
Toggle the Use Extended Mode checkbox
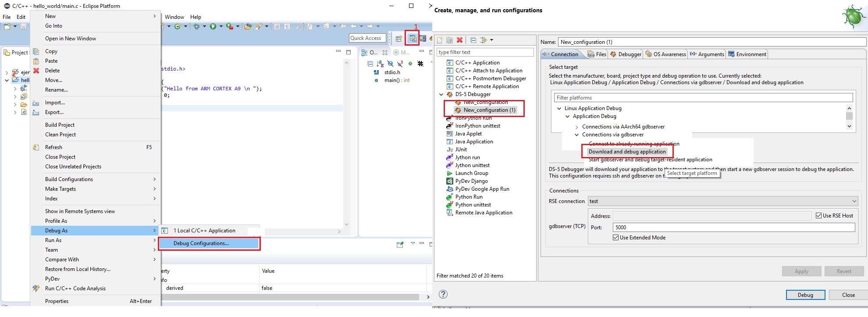pos(615,238)
